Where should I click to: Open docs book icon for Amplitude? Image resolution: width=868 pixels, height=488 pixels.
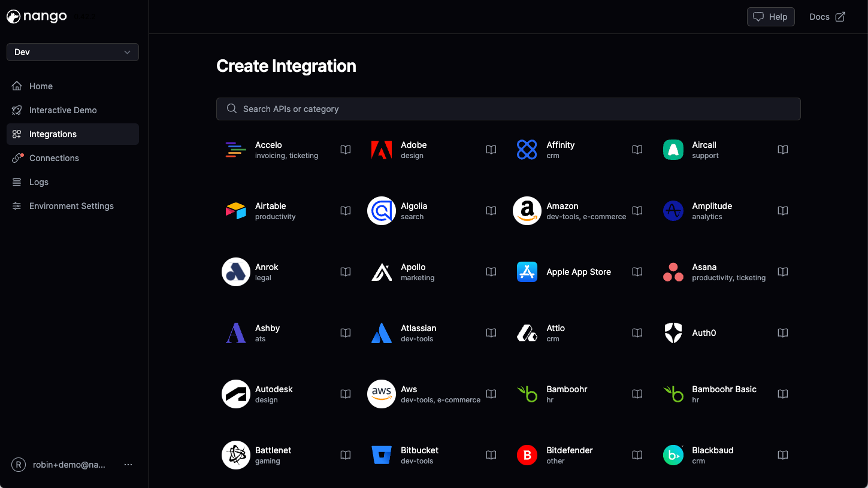pos(783,211)
